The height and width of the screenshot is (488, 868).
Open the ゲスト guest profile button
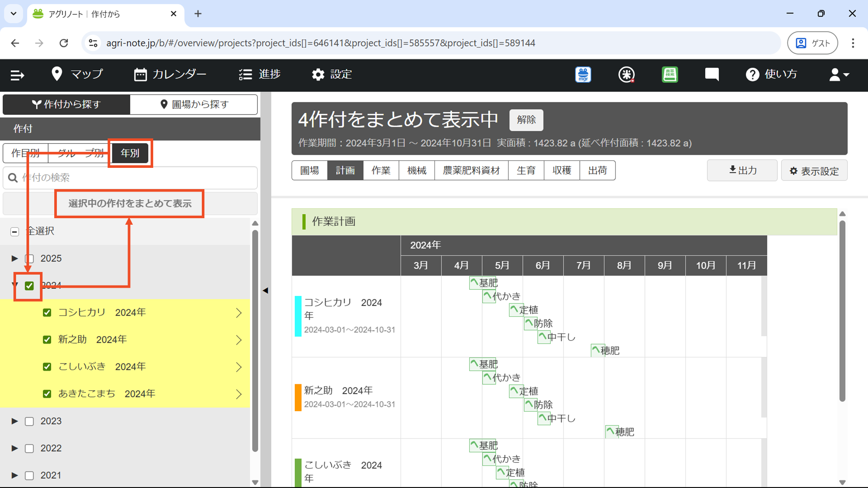812,43
